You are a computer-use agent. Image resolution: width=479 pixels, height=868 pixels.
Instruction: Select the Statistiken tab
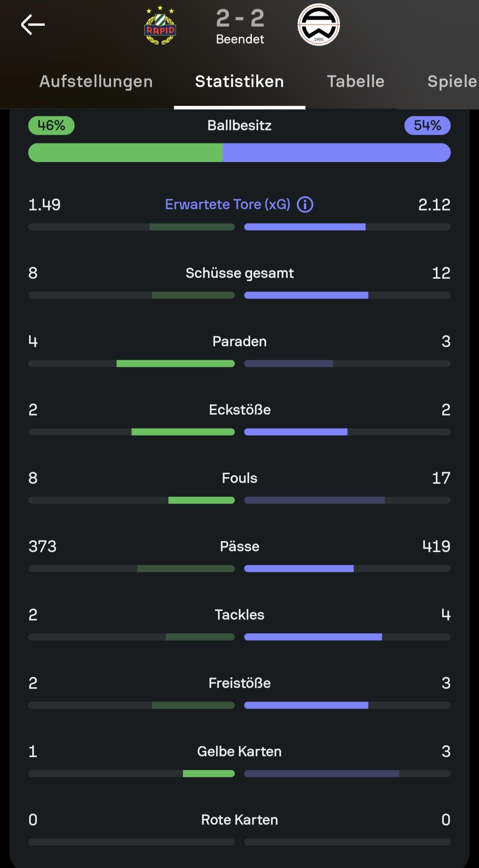(x=239, y=81)
